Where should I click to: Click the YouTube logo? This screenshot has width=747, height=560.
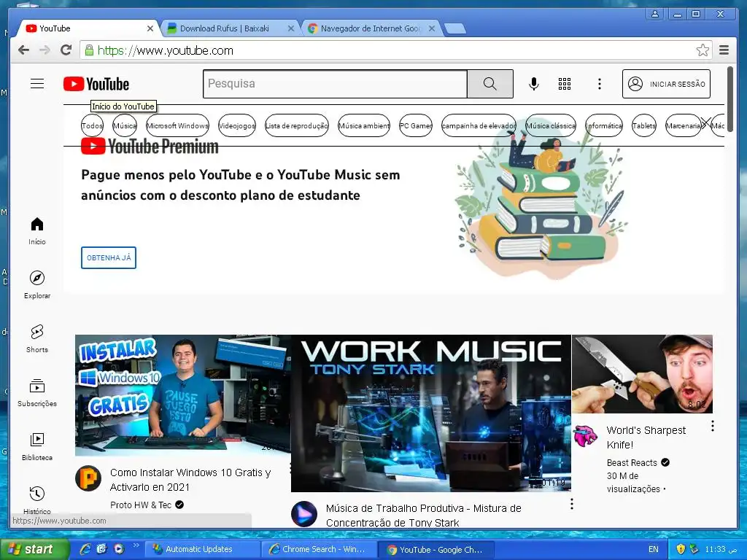[x=96, y=85]
